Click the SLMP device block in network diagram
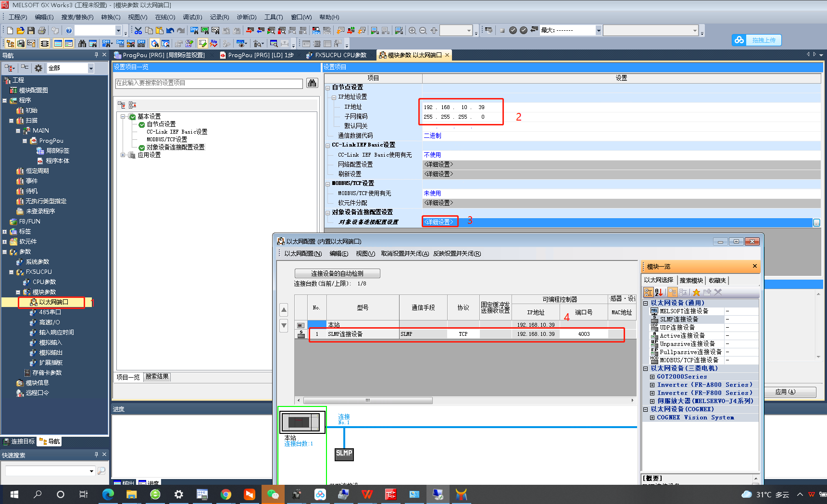 coord(344,454)
